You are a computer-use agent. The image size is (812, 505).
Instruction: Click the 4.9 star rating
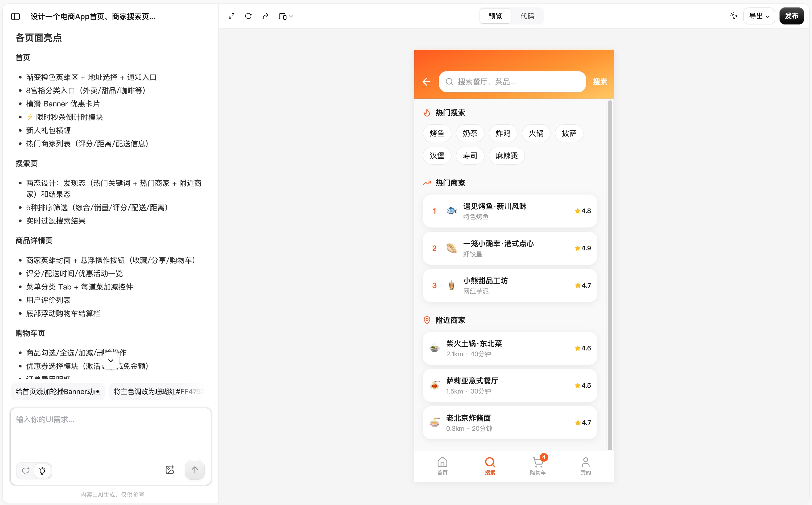click(x=583, y=248)
